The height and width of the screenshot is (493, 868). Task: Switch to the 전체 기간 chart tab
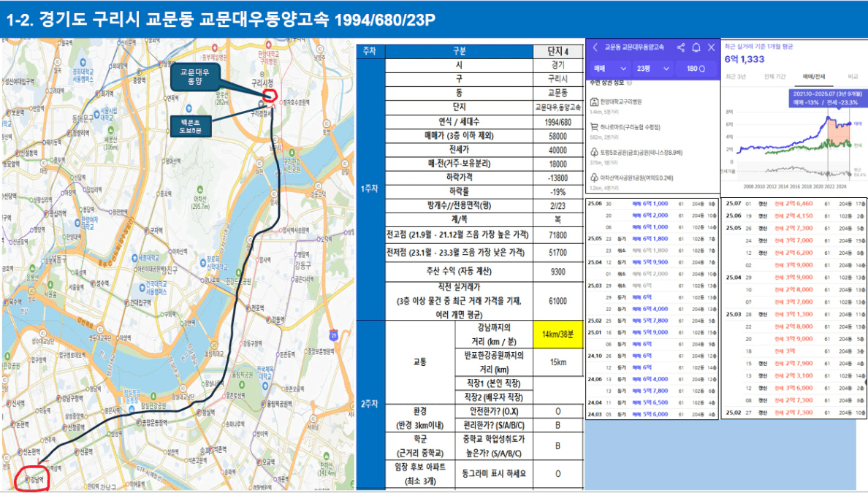[x=774, y=77]
